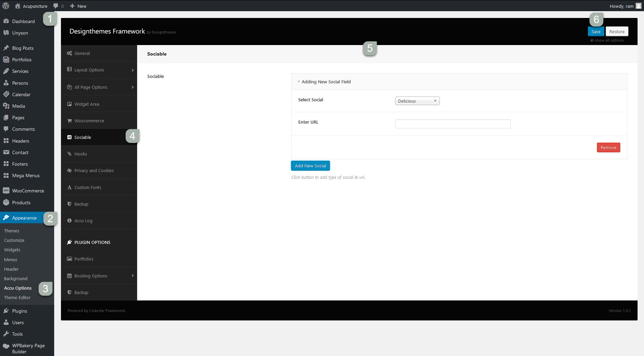The image size is (644, 356).
Task: Click the Contact envelope icon
Action: [6, 152]
